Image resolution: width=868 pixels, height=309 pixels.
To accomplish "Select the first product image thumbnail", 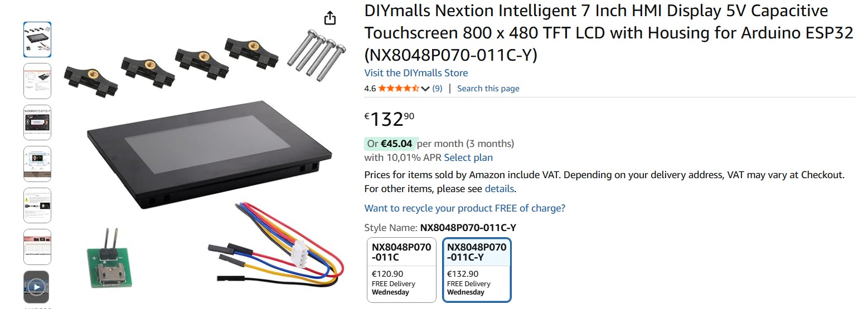I will pyautogui.click(x=37, y=40).
